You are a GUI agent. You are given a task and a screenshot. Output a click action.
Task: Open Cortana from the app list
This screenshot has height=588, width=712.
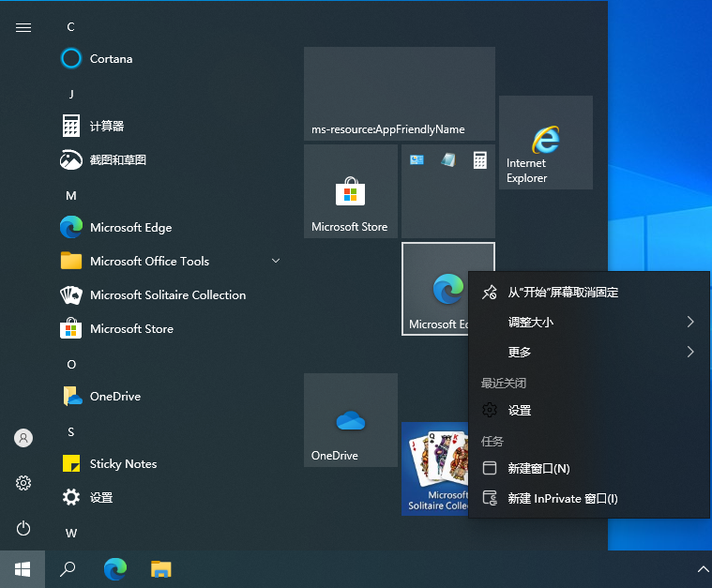171,58
